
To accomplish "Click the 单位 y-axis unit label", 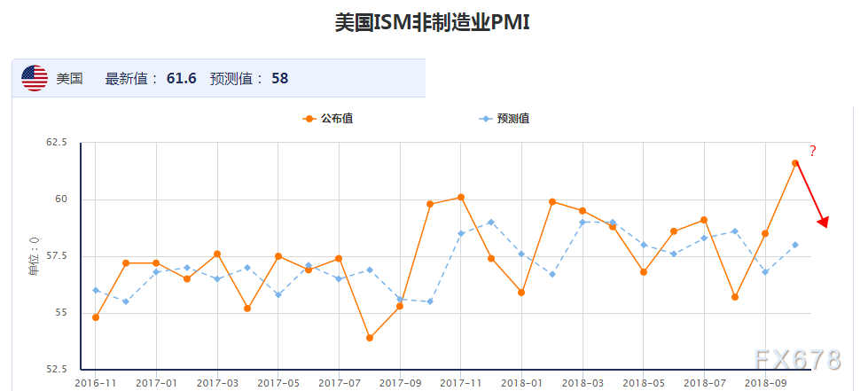I will (34, 256).
